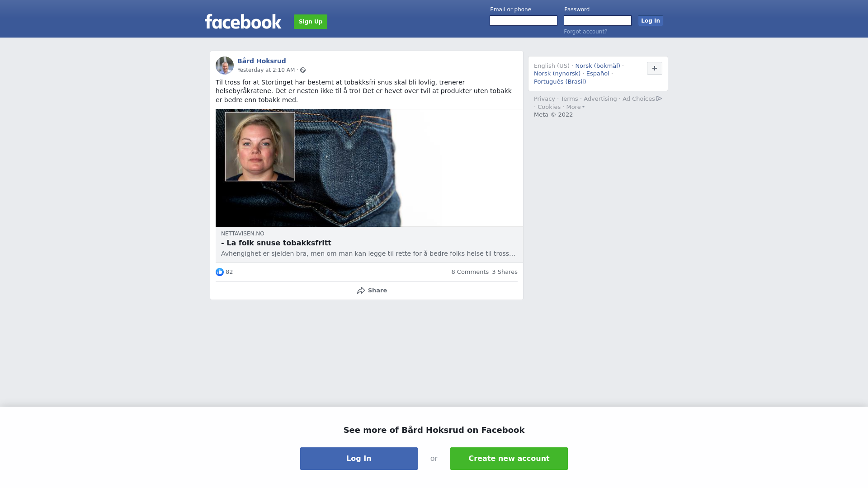
Task: Click the header Log In button
Action: [651, 21]
